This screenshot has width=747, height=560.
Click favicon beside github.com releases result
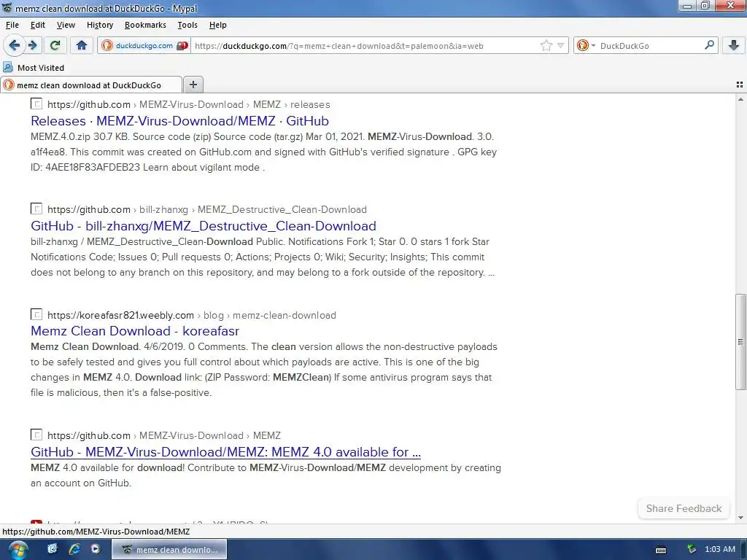click(x=36, y=104)
